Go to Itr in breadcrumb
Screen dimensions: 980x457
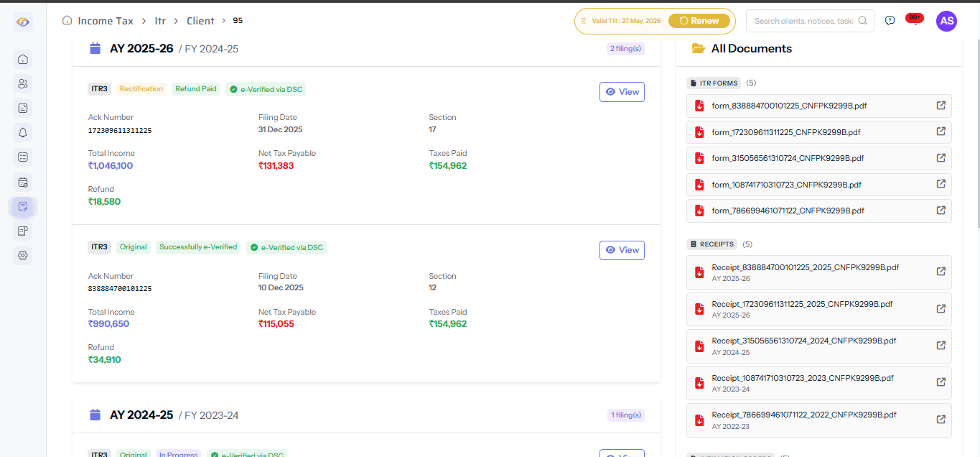[x=160, y=21]
